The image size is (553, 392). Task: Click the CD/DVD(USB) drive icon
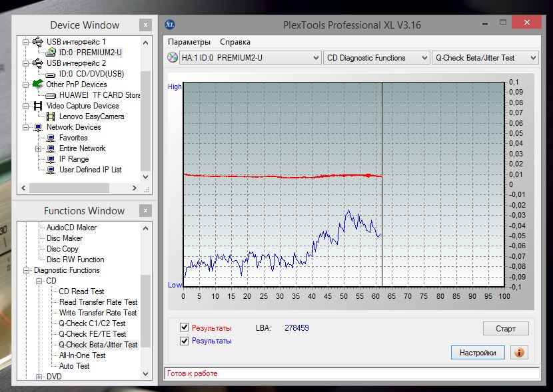(51, 75)
